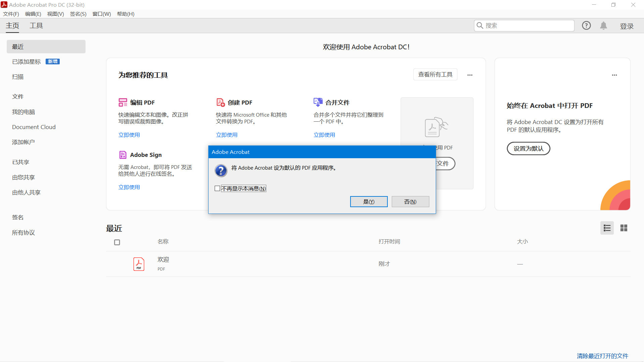Click the Edit PDF tool icon
644x362 pixels.
123,102
